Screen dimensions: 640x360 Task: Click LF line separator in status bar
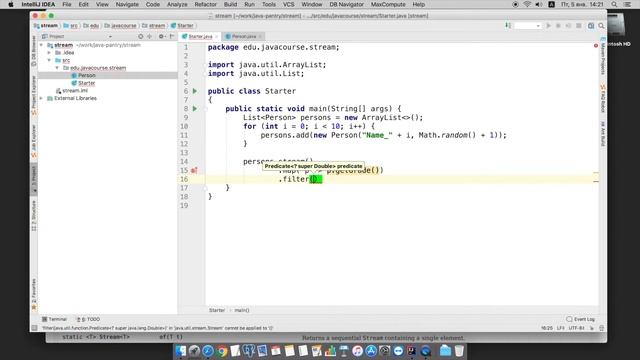(x=561, y=328)
